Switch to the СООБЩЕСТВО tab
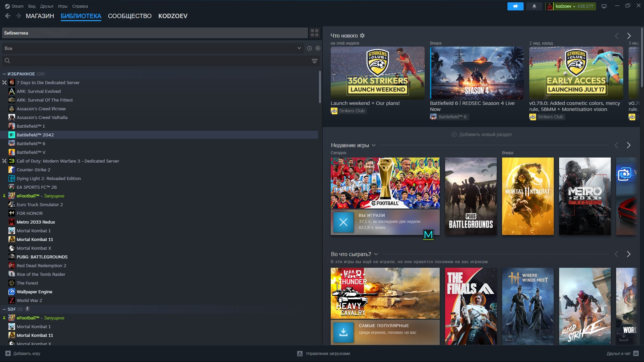The height and width of the screenshot is (362, 644). pyautogui.click(x=130, y=16)
